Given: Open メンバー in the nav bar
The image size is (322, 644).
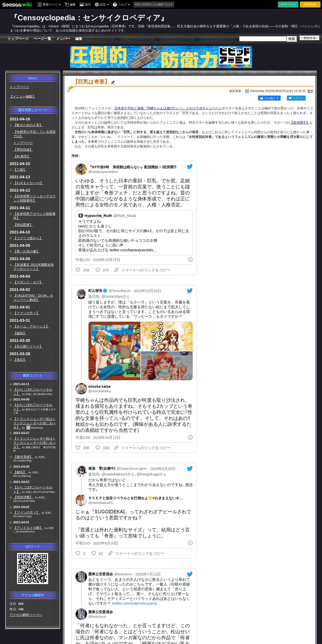Looking at the screenshot, I should pos(63,39).
